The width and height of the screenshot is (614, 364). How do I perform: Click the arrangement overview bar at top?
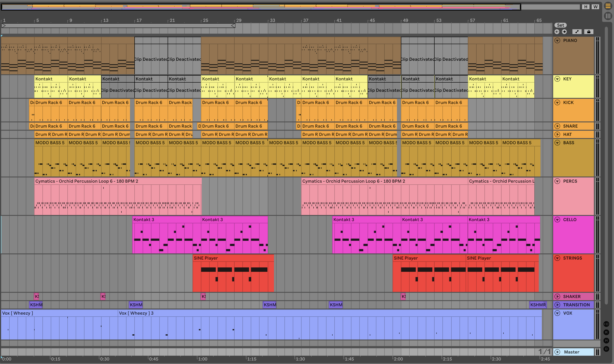260,7
